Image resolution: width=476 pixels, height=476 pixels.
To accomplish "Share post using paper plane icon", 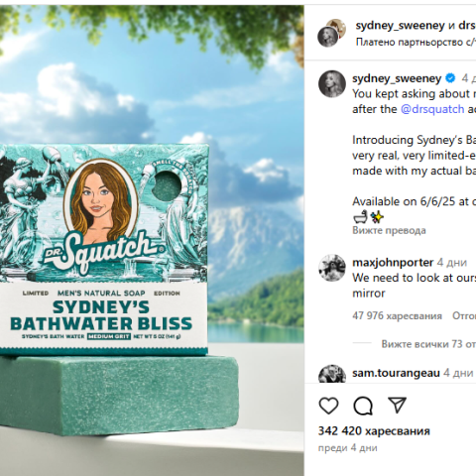I will coord(397,406).
